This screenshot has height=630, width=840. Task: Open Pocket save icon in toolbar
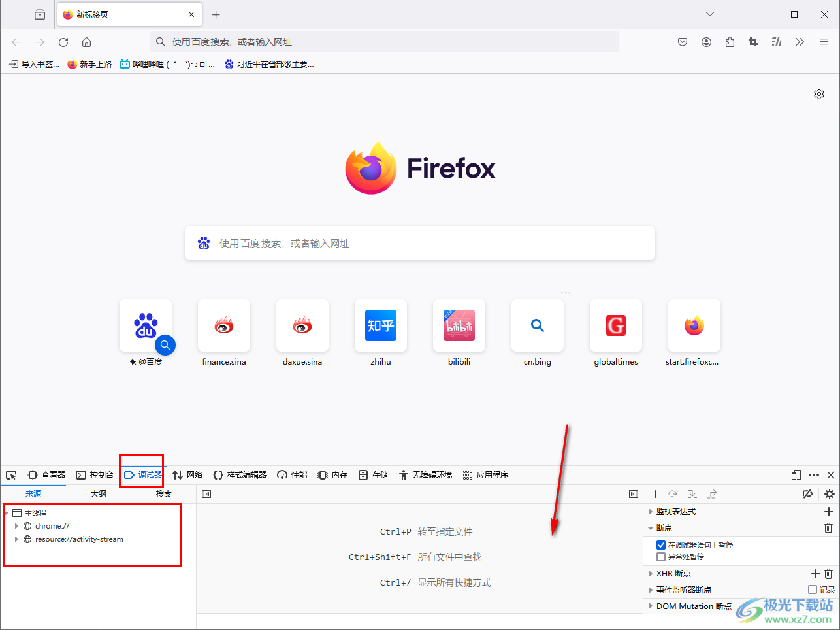coord(683,42)
